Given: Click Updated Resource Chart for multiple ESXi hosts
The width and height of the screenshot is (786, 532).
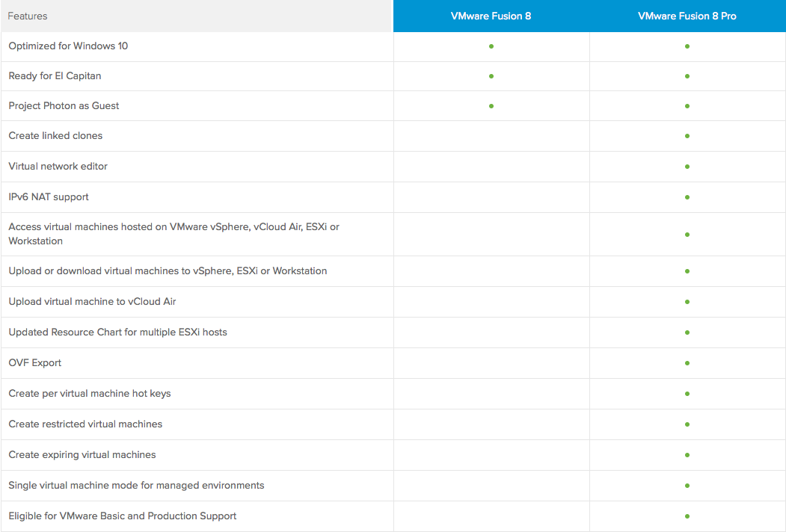Looking at the screenshot, I should click(118, 332).
